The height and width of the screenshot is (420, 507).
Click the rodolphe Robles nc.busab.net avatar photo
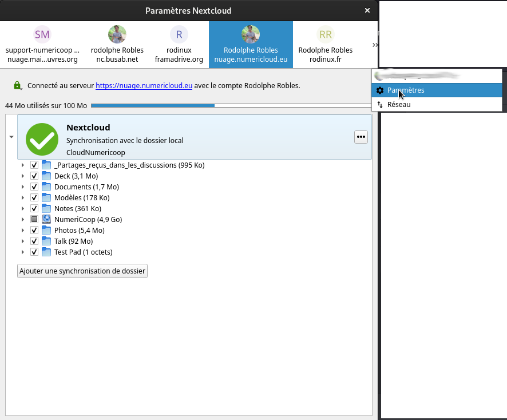[x=117, y=34]
